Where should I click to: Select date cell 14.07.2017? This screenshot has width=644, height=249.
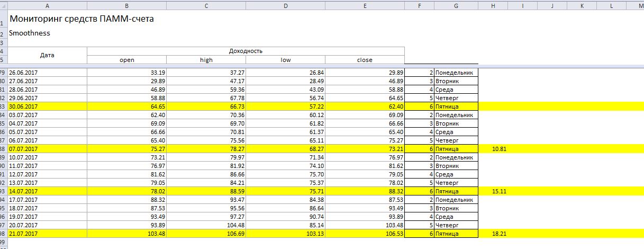(x=47, y=191)
